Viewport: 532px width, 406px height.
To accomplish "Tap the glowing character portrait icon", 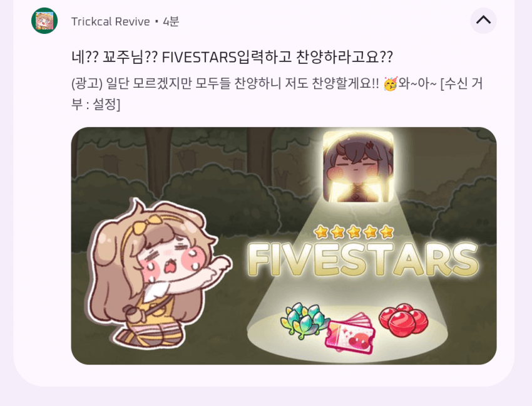I will (358, 167).
